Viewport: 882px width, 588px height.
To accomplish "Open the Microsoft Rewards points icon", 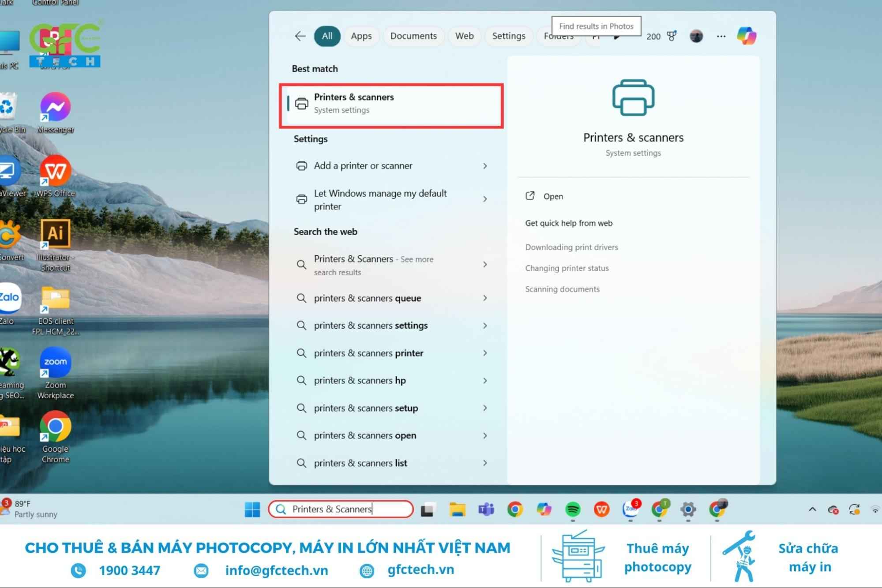I will click(671, 36).
